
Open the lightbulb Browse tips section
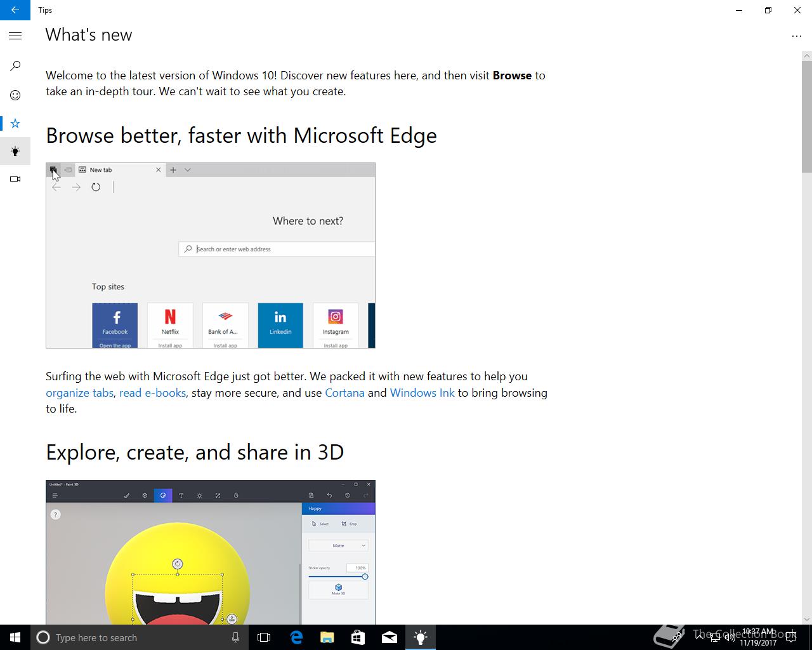point(15,151)
